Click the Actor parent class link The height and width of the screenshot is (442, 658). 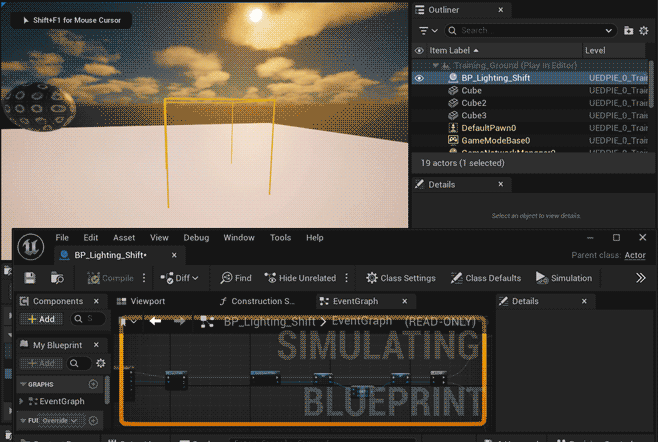pos(635,255)
